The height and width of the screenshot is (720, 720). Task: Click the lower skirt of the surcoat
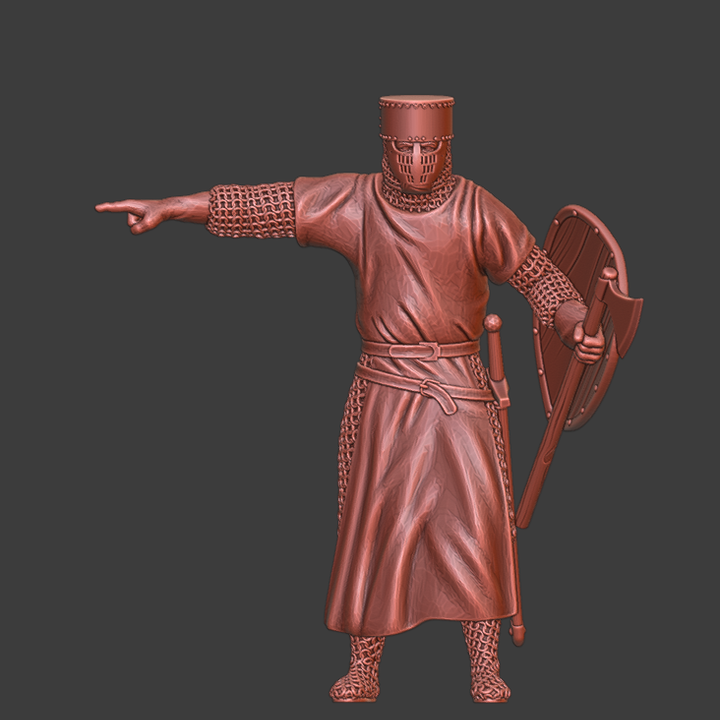coord(420,540)
